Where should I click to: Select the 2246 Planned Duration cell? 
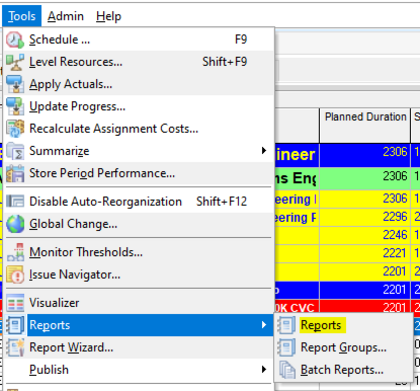coord(365,235)
